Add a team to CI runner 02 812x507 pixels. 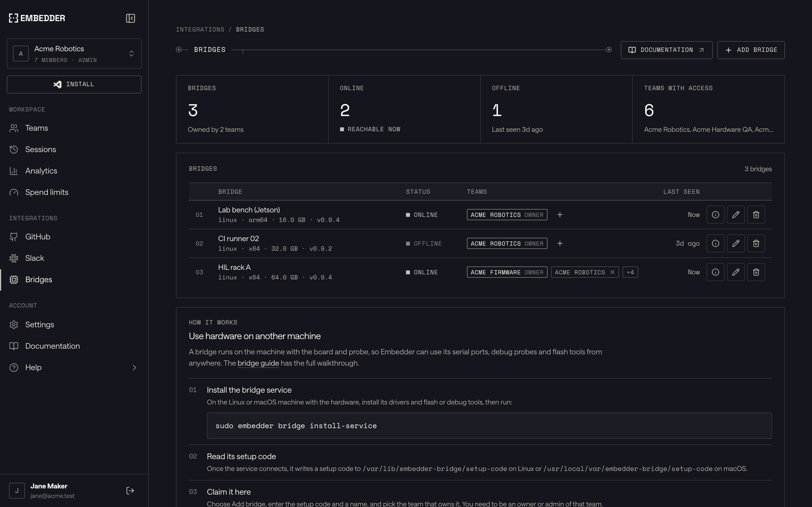click(560, 243)
